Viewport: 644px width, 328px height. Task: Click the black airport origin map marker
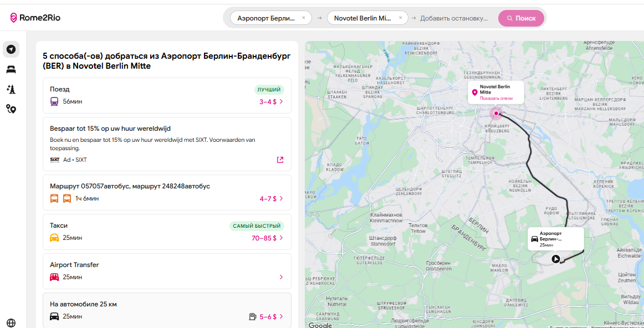555,259
